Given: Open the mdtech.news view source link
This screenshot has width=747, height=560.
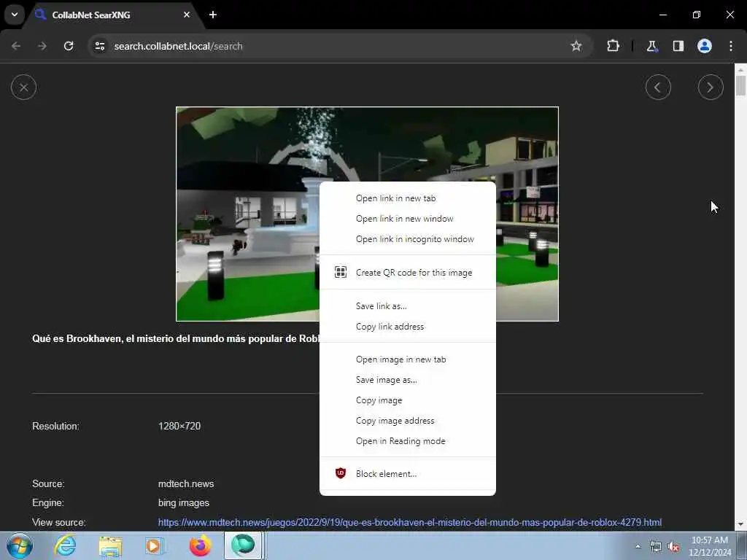Looking at the screenshot, I should pos(410,522).
